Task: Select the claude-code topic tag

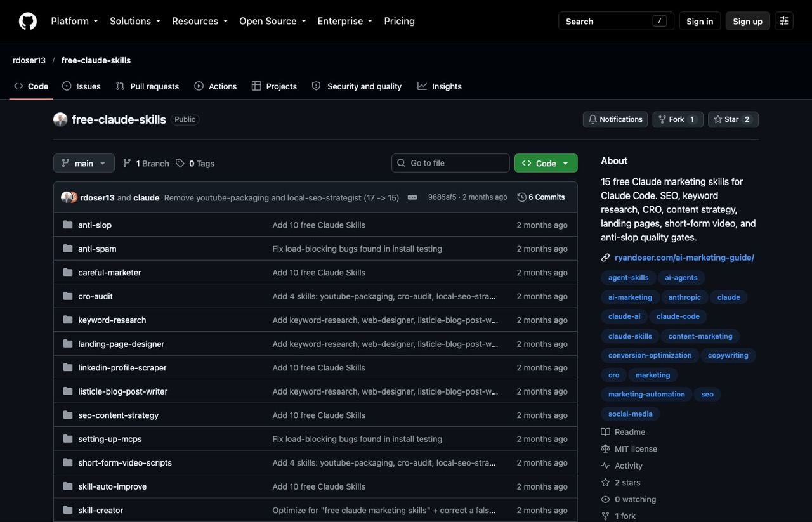Action: tap(678, 316)
